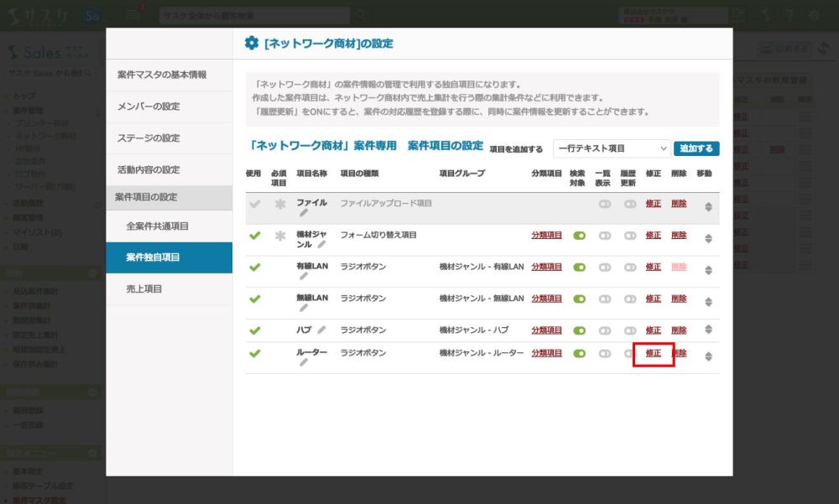The image size is (839, 504).
Task: Go to ステージの設定 section
Action: (x=149, y=138)
